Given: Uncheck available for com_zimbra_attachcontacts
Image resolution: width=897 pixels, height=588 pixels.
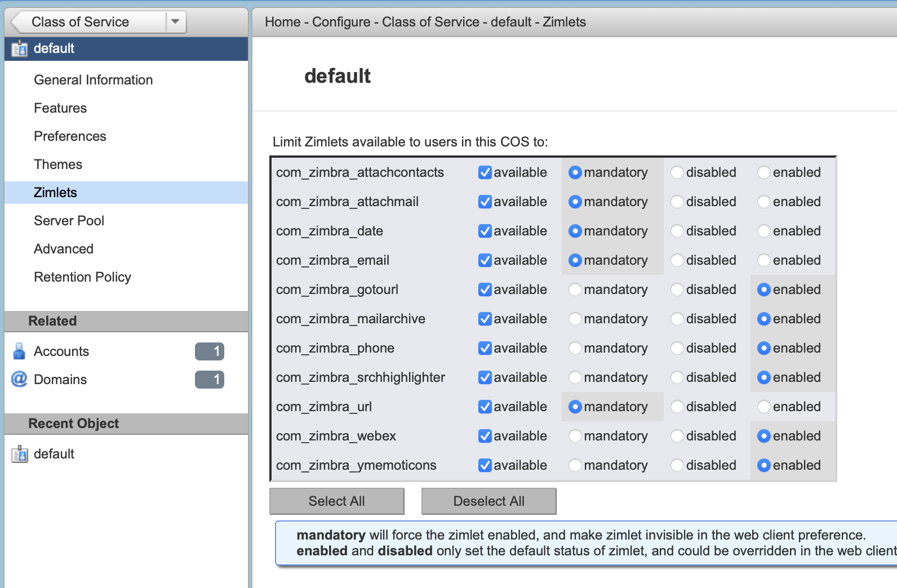Looking at the screenshot, I should [x=485, y=172].
